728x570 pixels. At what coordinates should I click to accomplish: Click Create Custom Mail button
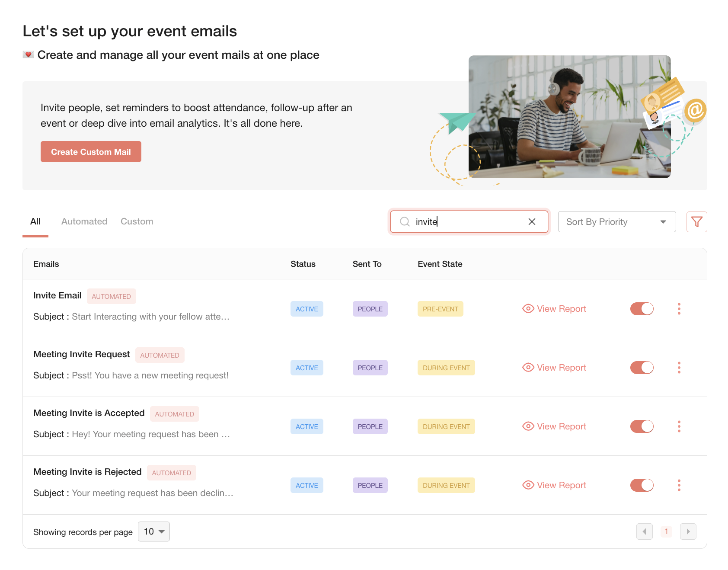click(91, 152)
